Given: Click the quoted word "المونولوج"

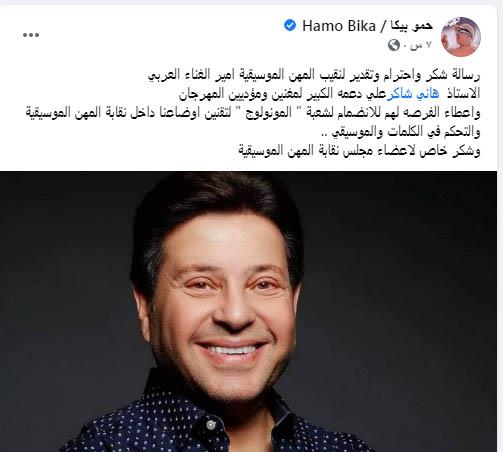Looking at the screenshot, I should 269,113.
